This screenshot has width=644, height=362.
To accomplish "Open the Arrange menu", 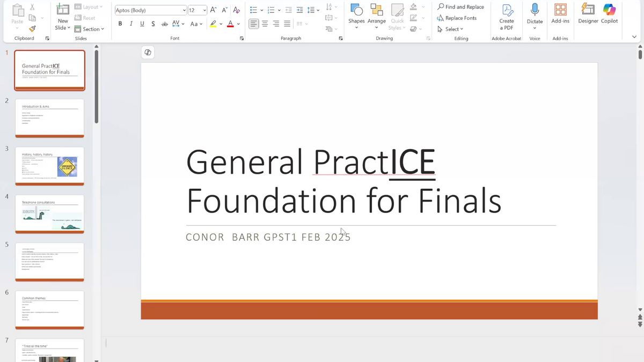I will (377, 17).
